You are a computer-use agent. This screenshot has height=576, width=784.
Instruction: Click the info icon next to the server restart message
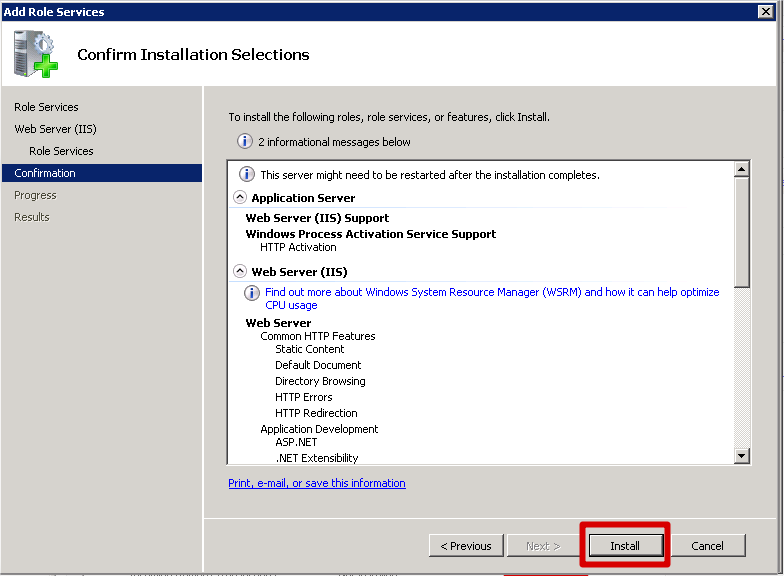(x=246, y=174)
